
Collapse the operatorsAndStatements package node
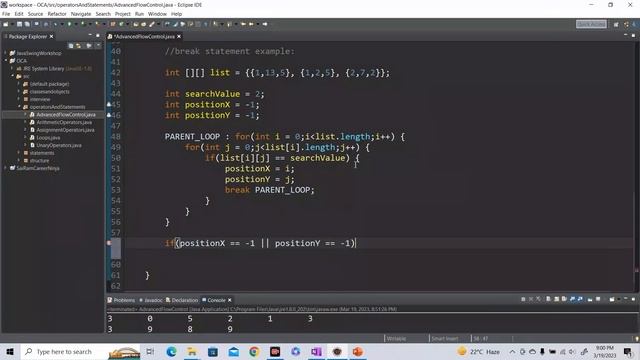[x=19, y=107]
